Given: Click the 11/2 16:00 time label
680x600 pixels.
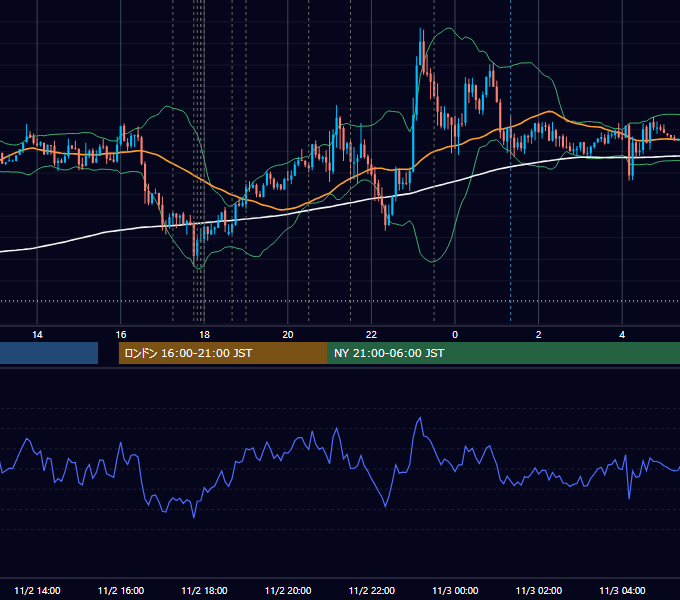Looking at the screenshot, I should click(x=121, y=590).
